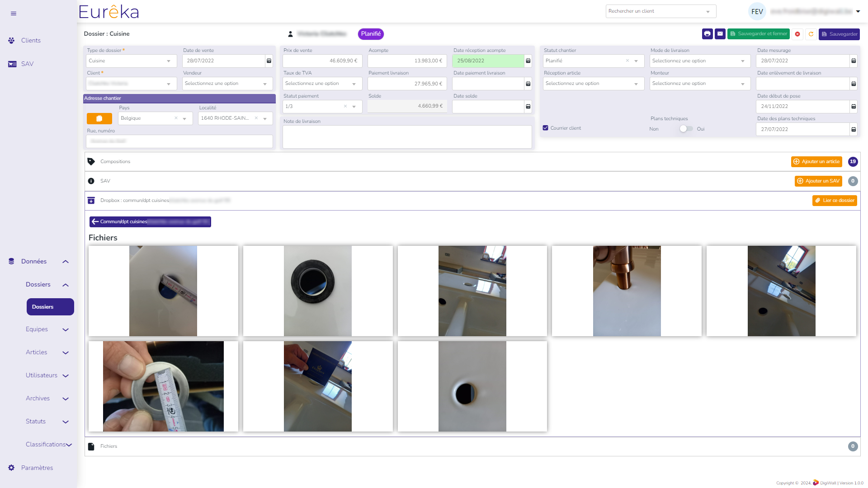Open the Mode de livraison dropdown
The image size is (868, 488).
pyautogui.click(x=700, y=61)
